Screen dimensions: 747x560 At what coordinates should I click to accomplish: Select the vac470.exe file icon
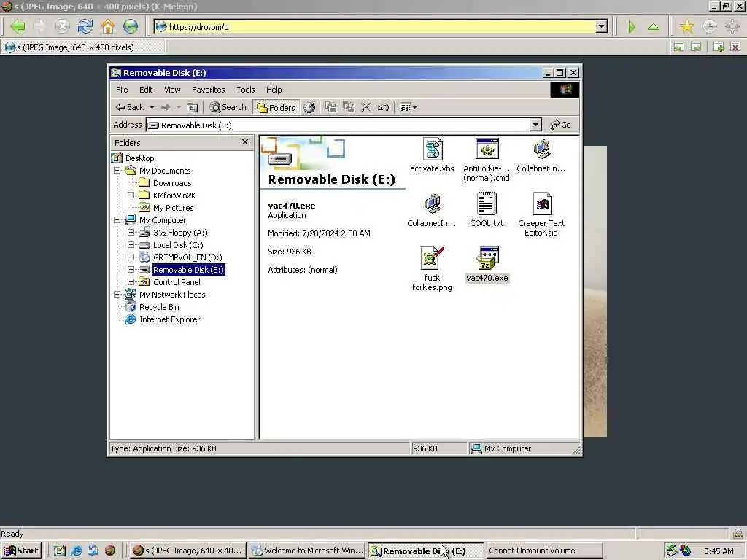pos(487,258)
